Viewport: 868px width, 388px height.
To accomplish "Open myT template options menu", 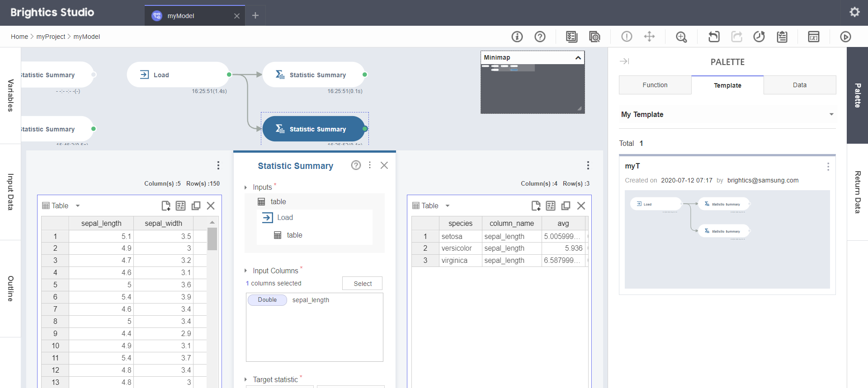I will [x=828, y=167].
